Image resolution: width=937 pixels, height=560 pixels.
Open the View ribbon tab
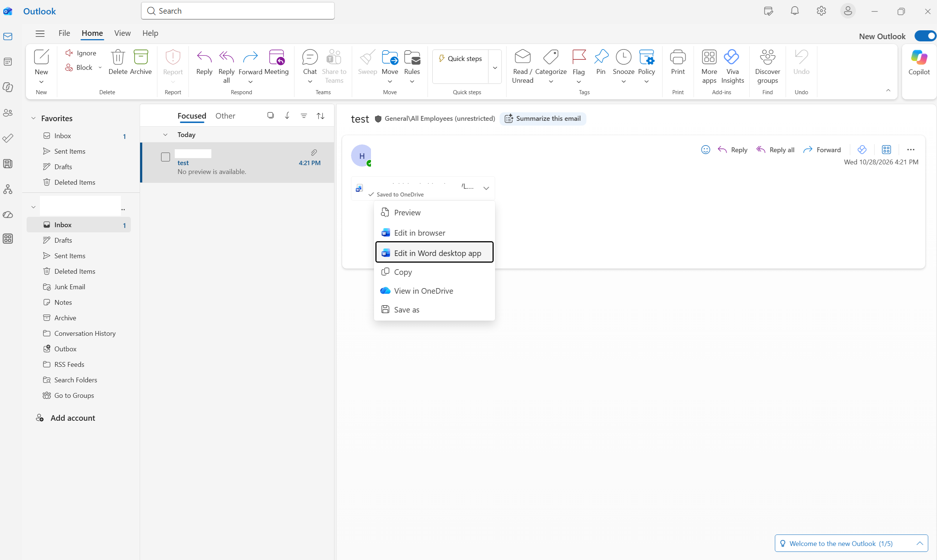click(x=122, y=33)
